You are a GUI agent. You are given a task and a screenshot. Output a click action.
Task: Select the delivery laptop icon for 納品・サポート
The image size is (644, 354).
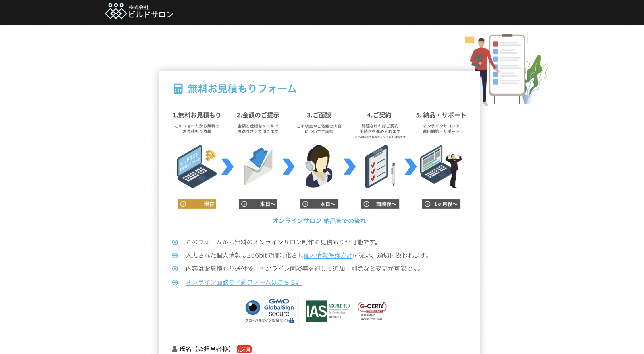(x=437, y=168)
